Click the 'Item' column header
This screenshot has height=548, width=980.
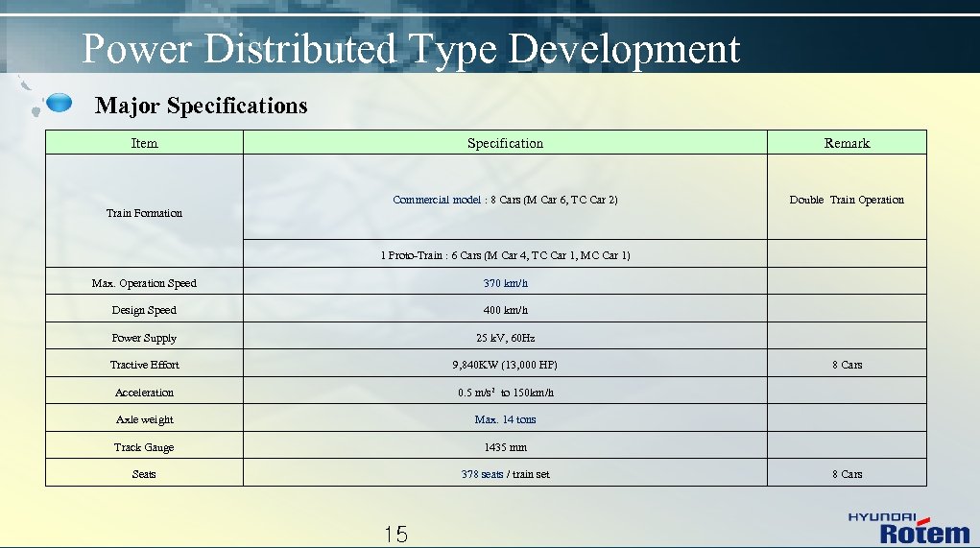point(144,143)
